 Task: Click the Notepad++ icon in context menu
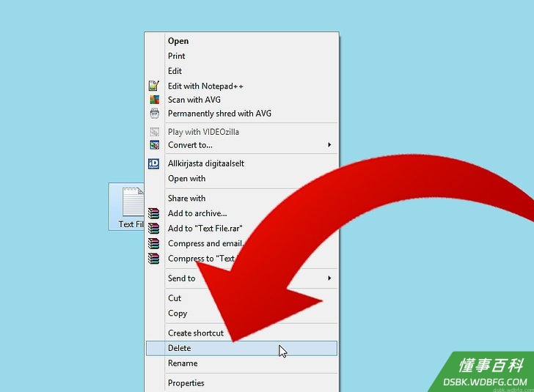pos(154,86)
